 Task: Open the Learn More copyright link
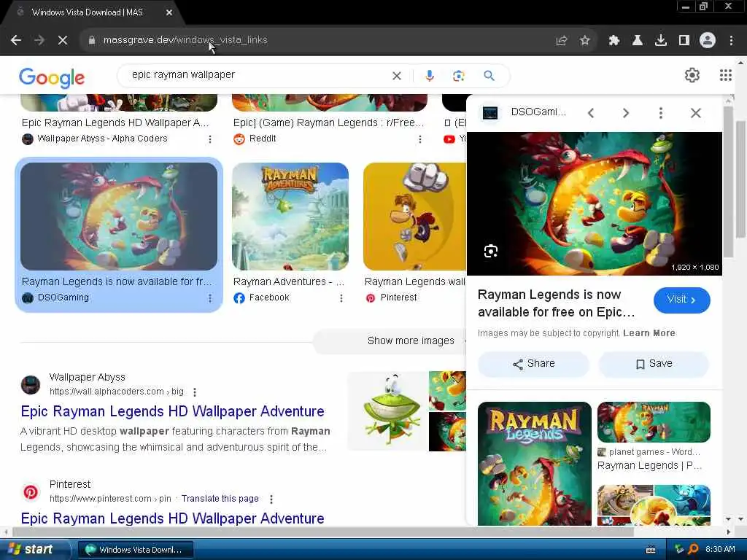click(649, 333)
